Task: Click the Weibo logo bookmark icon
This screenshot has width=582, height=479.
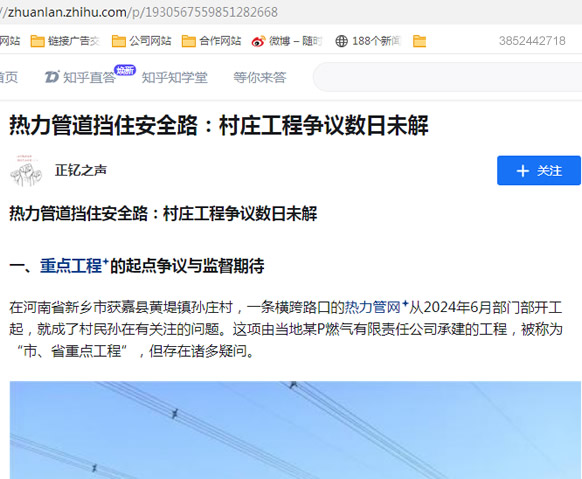Action: (258, 41)
